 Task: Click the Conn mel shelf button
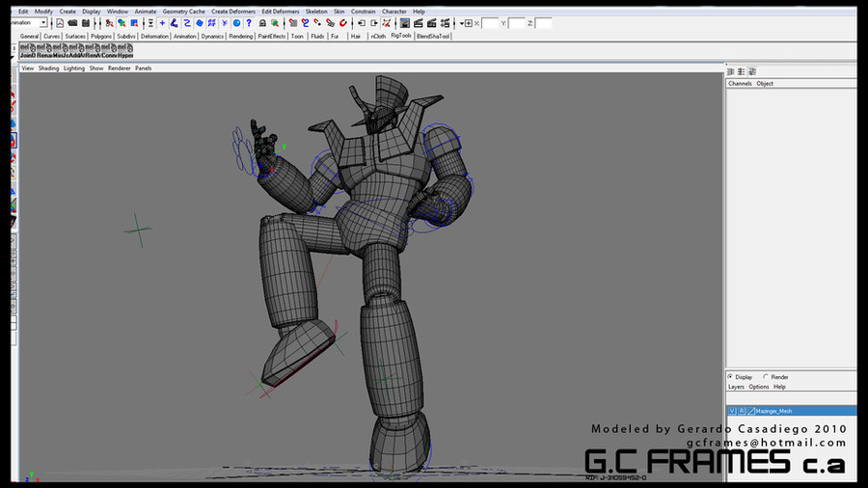[x=109, y=50]
